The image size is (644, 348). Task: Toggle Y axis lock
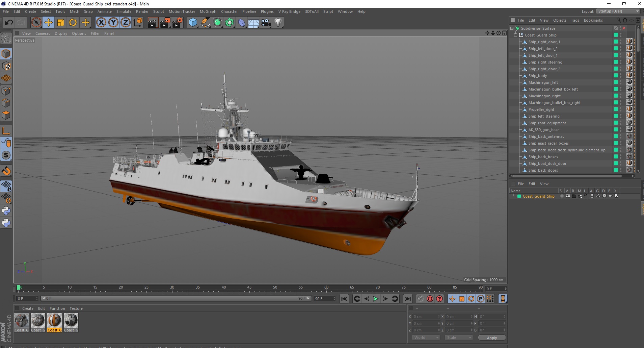pos(113,23)
